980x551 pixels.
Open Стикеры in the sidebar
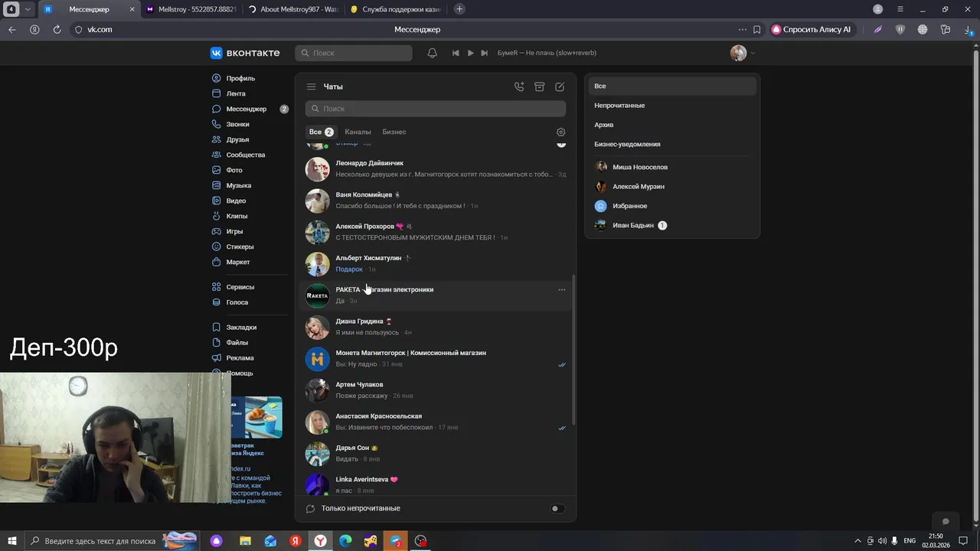240,246
